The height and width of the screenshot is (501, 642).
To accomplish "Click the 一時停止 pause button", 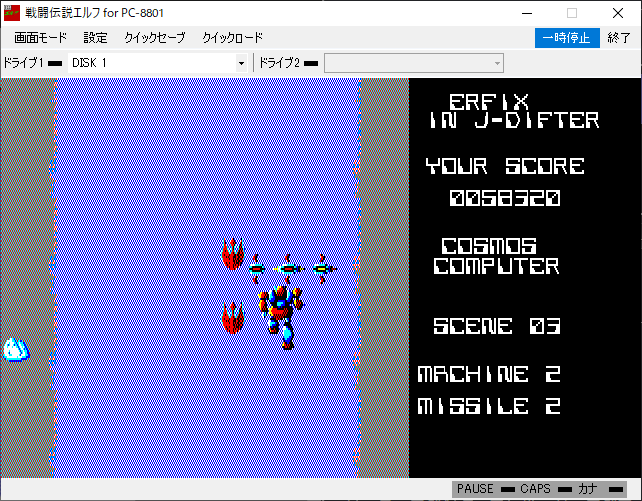I will pos(567,38).
